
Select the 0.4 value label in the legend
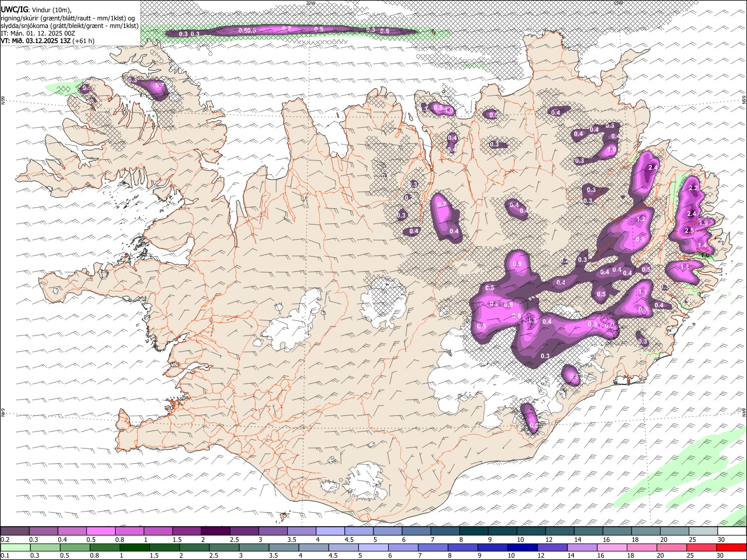62,540
